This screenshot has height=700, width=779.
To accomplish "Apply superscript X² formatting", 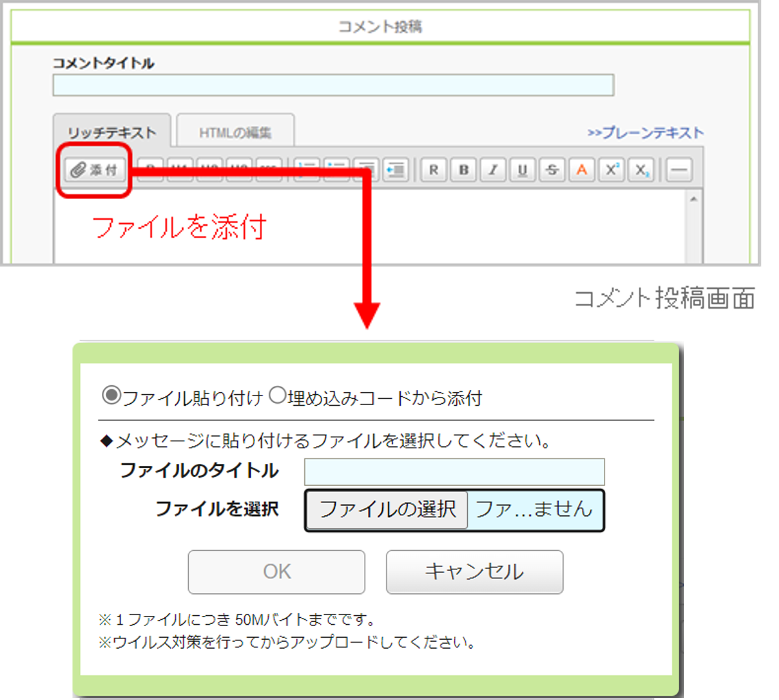I will pos(611,170).
